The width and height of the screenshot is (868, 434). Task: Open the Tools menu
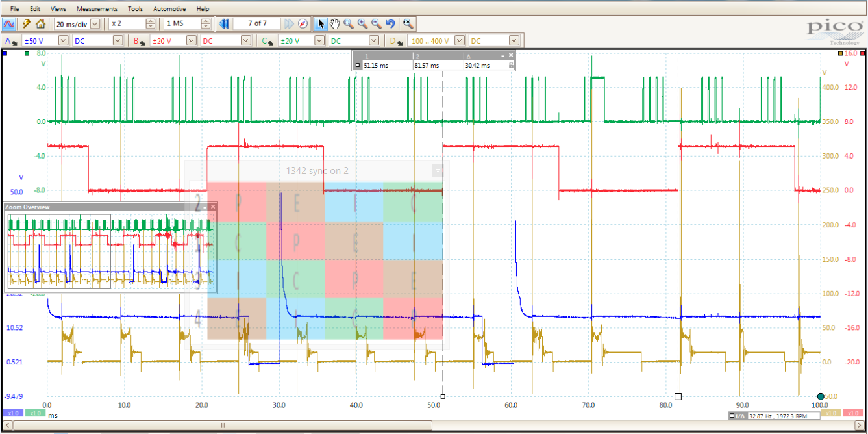pyautogui.click(x=135, y=9)
